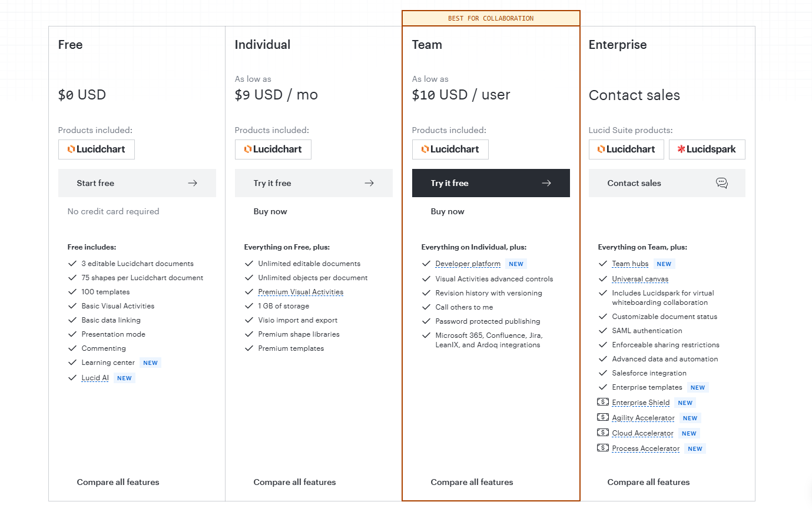Open Compare all features in Team column
Viewport: 812px width, 515px height.
472,482
